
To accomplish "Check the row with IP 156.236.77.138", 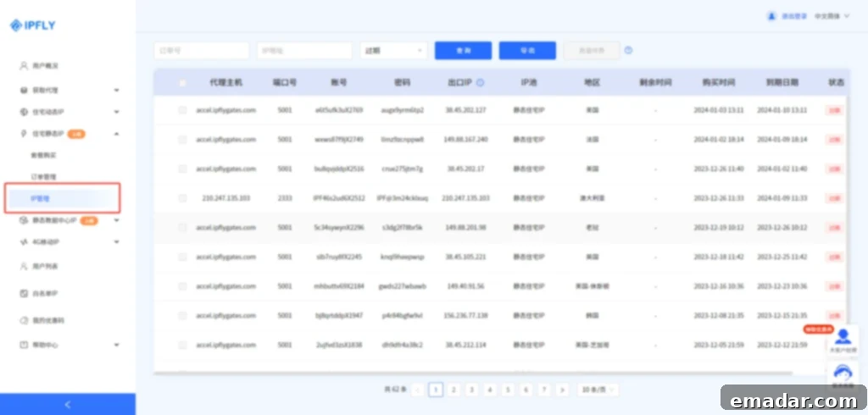I will point(182,315).
